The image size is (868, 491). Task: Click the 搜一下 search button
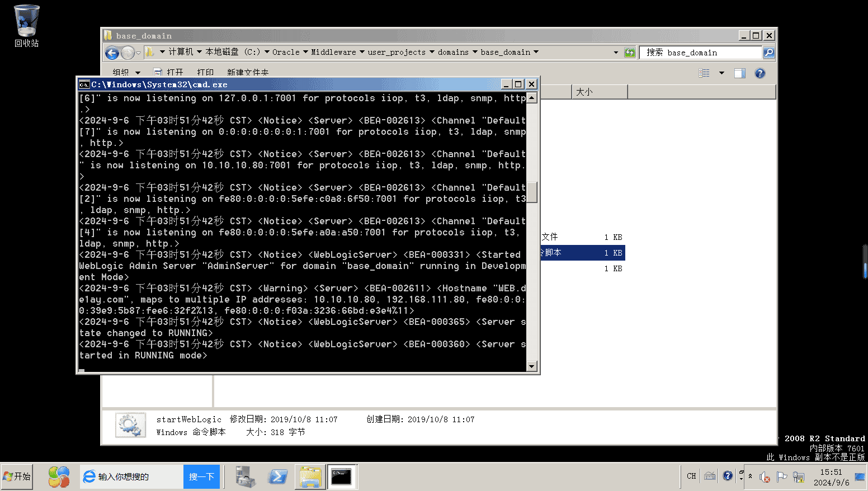[201, 476]
